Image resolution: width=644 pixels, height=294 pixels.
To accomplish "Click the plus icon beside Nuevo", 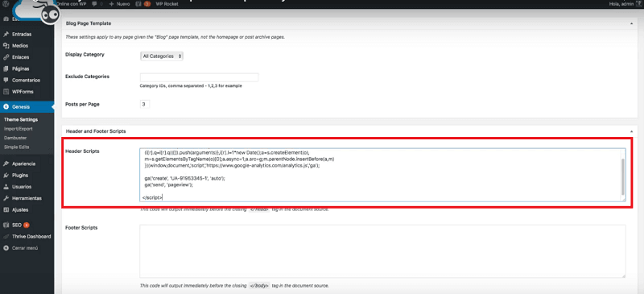I will [x=111, y=3].
